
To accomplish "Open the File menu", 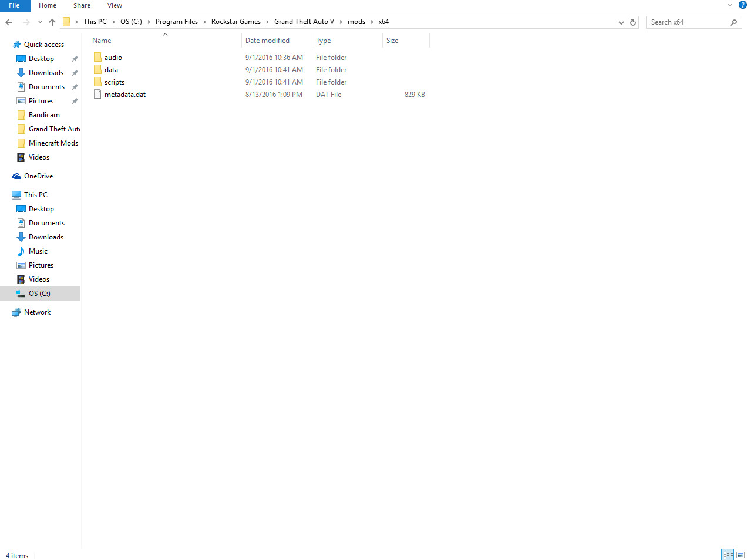I will tap(14, 5).
